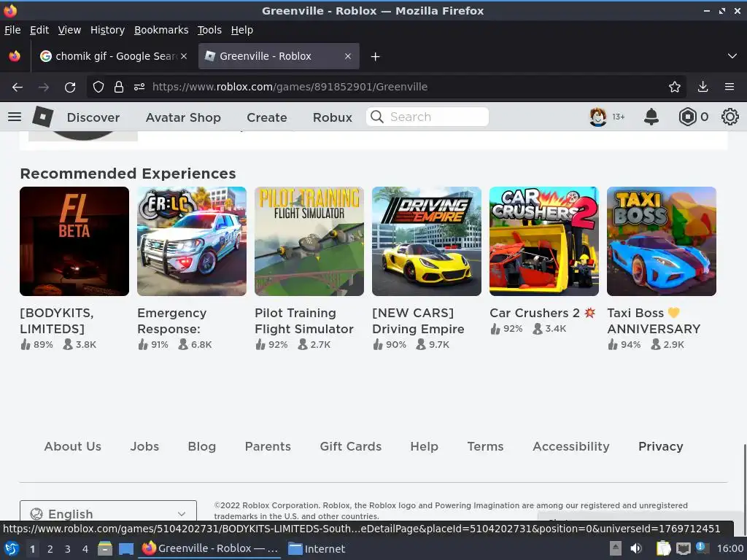Screen dimensions: 747x560
Task: Close the Greenville - Roblox tab
Action: (348, 56)
